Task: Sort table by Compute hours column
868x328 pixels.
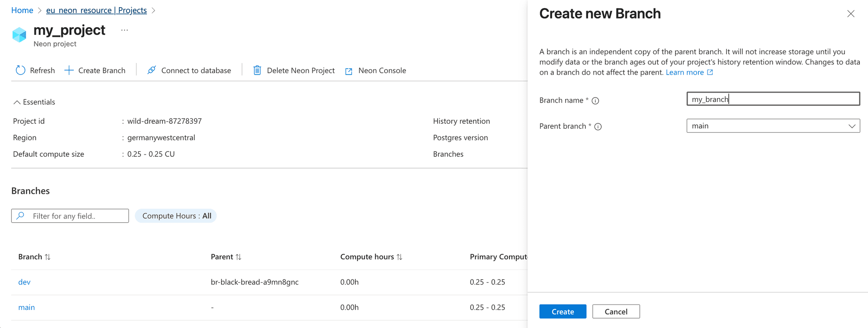Action: [399, 257]
